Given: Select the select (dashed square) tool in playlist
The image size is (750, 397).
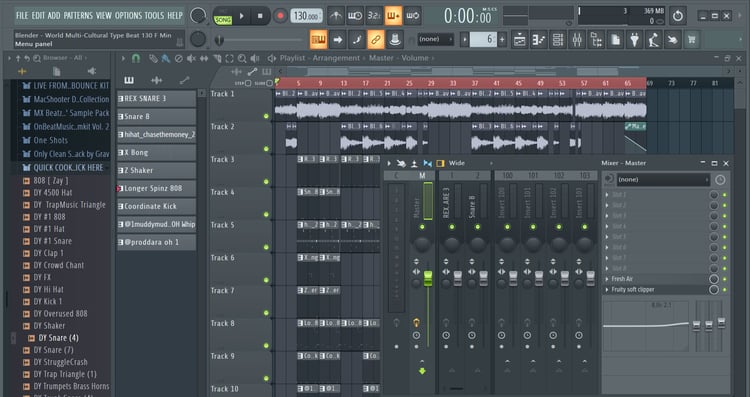Looking at the screenshot, I should [230, 58].
